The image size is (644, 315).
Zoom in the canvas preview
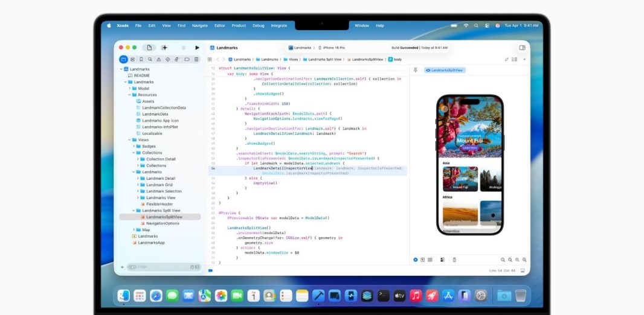[x=524, y=259]
